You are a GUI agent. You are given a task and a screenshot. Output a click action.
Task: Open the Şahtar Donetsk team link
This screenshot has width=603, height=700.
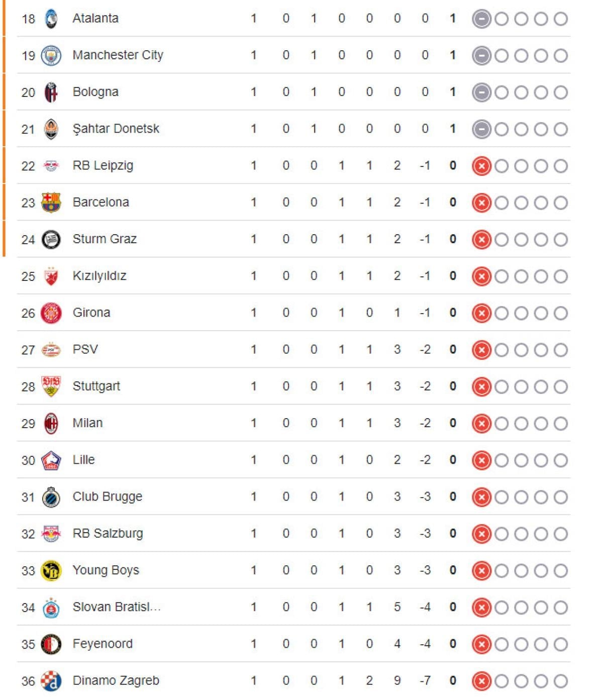click(116, 129)
